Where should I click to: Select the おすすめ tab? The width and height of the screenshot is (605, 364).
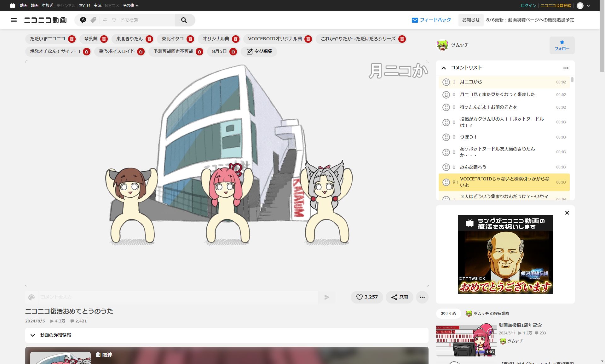(x=448, y=314)
